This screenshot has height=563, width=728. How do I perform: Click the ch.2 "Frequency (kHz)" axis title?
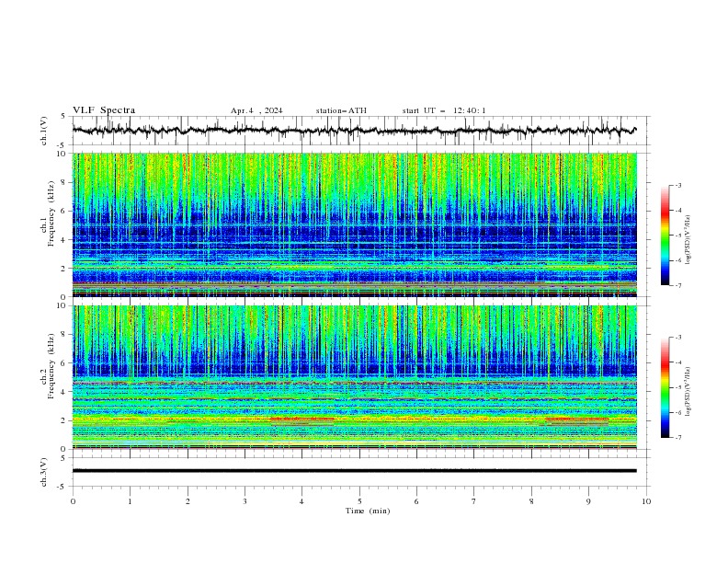51,367
